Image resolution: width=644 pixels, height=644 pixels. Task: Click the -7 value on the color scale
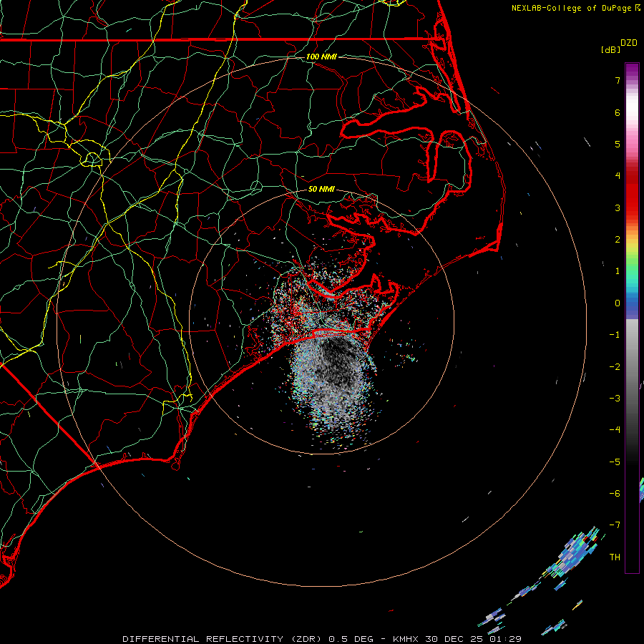[x=615, y=525]
